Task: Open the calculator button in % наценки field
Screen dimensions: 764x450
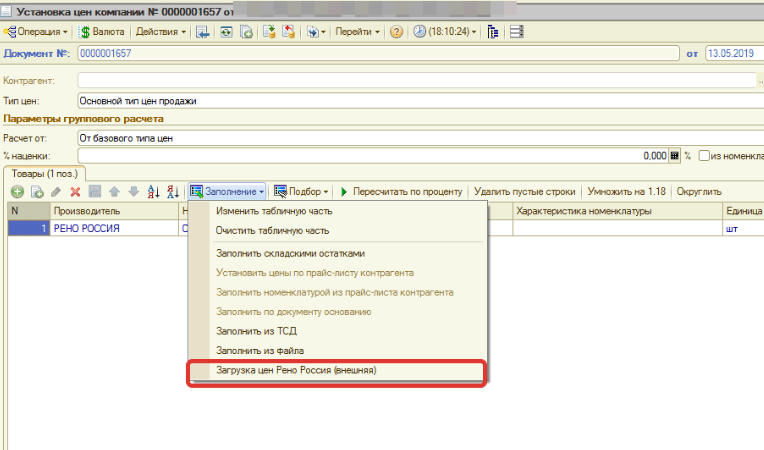Action: click(674, 156)
